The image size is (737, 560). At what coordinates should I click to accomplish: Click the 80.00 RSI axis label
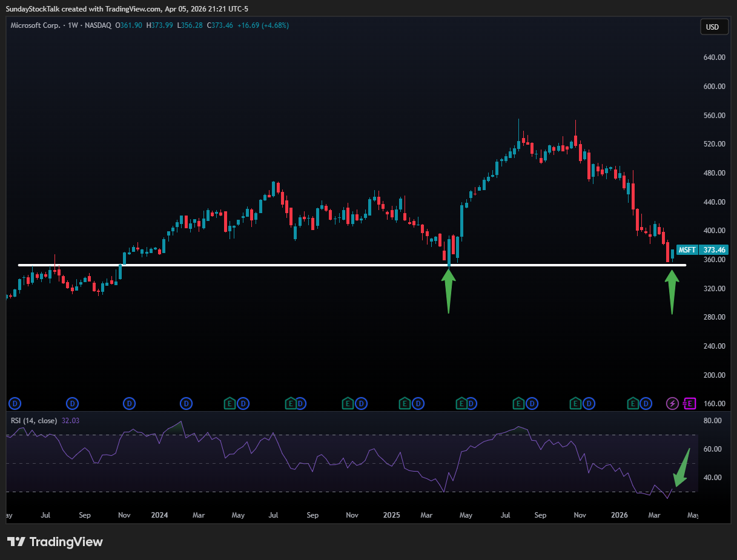pos(712,420)
